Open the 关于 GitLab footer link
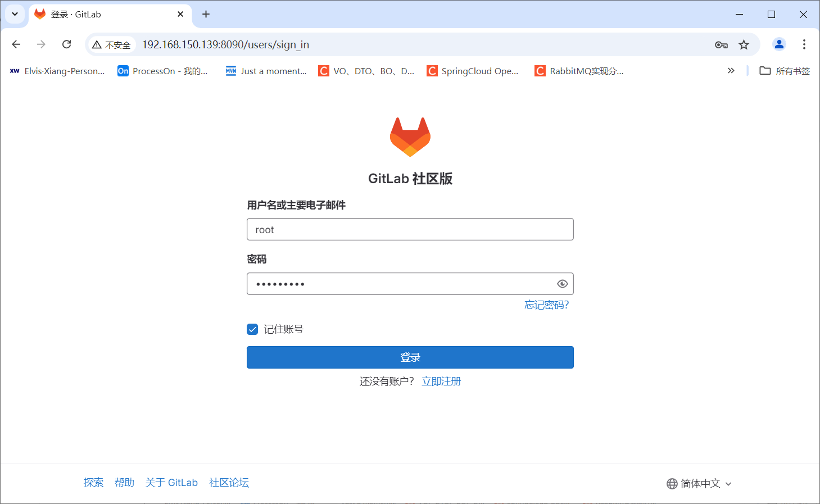 [x=171, y=483]
